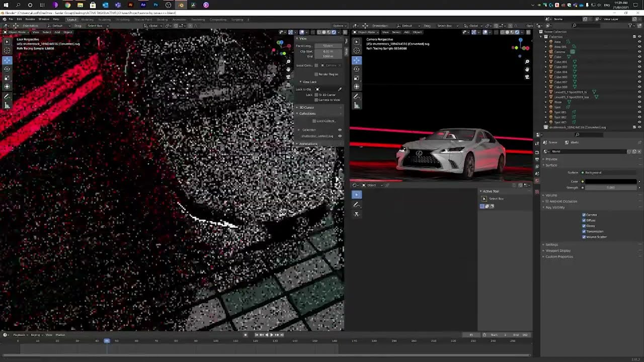The height and width of the screenshot is (362, 644).
Task: Open the Add menu in left viewport header
Action: coord(57,32)
